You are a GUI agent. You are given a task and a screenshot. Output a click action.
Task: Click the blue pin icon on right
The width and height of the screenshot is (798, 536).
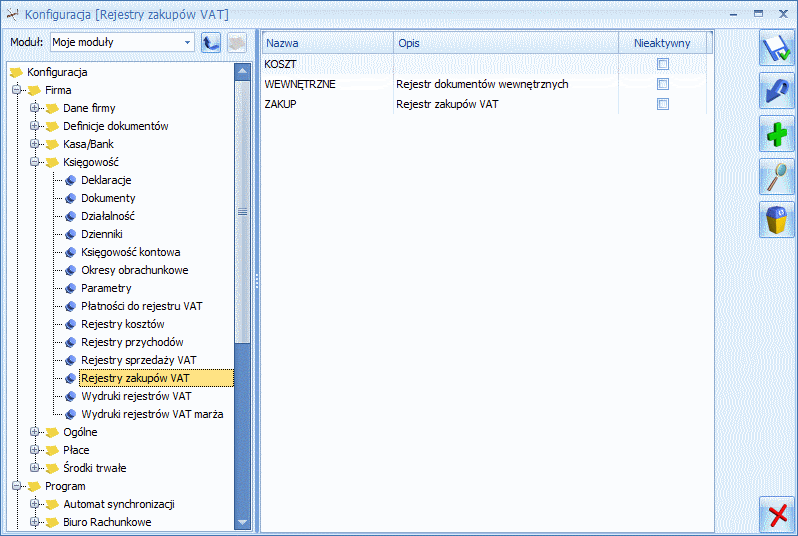point(777,91)
